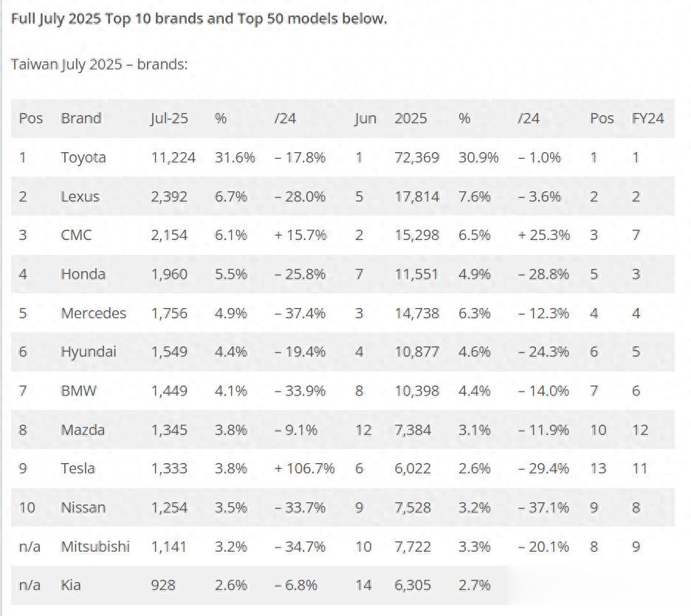Select the Honda row label
The width and height of the screenshot is (691, 616).
click(x=83, y=274)
